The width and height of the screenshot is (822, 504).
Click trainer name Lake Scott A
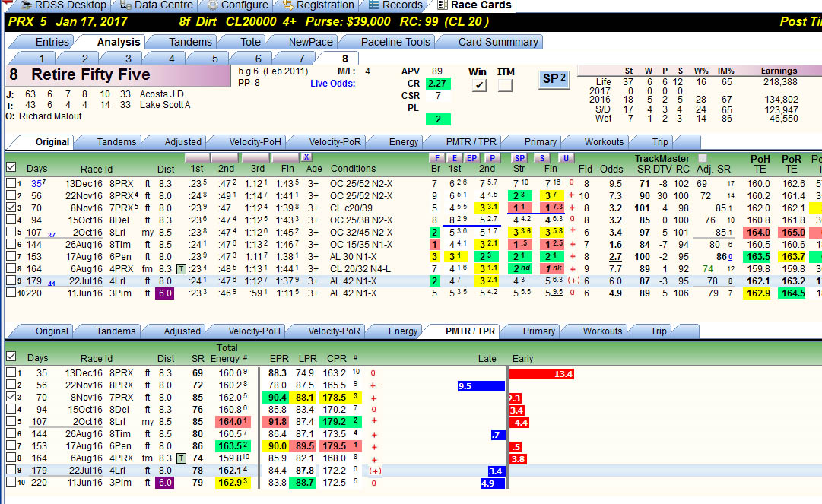(164, 105)
